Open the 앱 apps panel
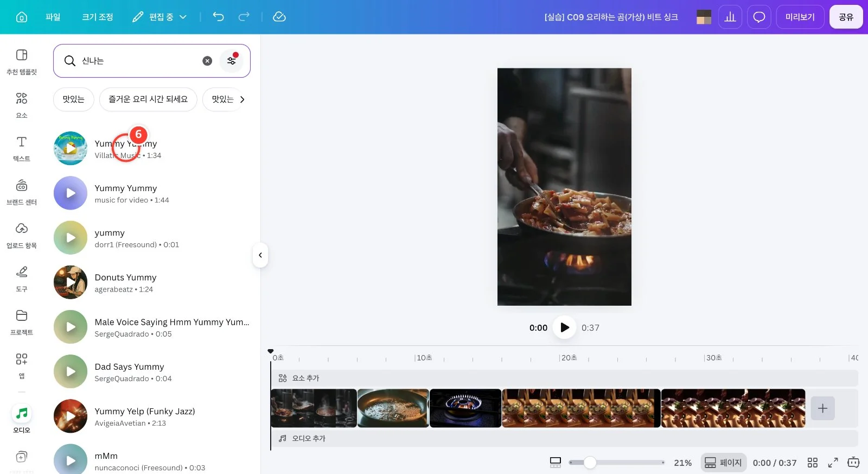This screenshot has width=868, height=474. click(x=22, y=366)
